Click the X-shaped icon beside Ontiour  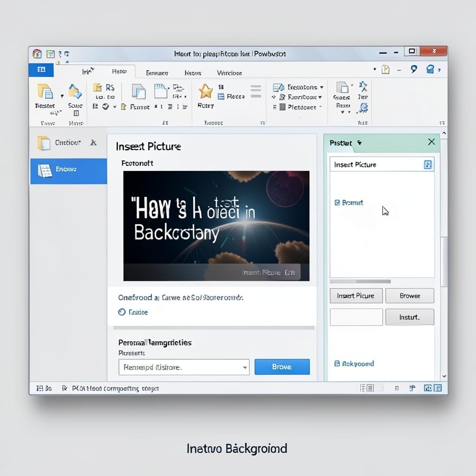(x=93, y=142)
